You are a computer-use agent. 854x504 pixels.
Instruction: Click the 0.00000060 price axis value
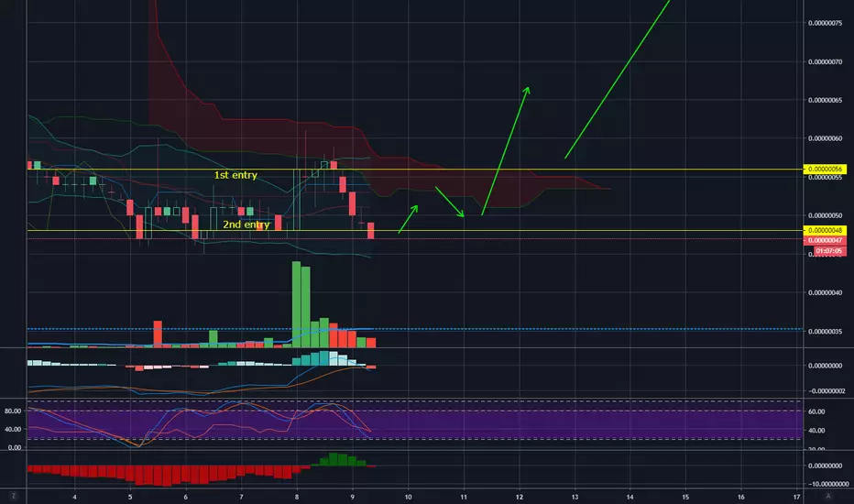[x=825, y=138]
